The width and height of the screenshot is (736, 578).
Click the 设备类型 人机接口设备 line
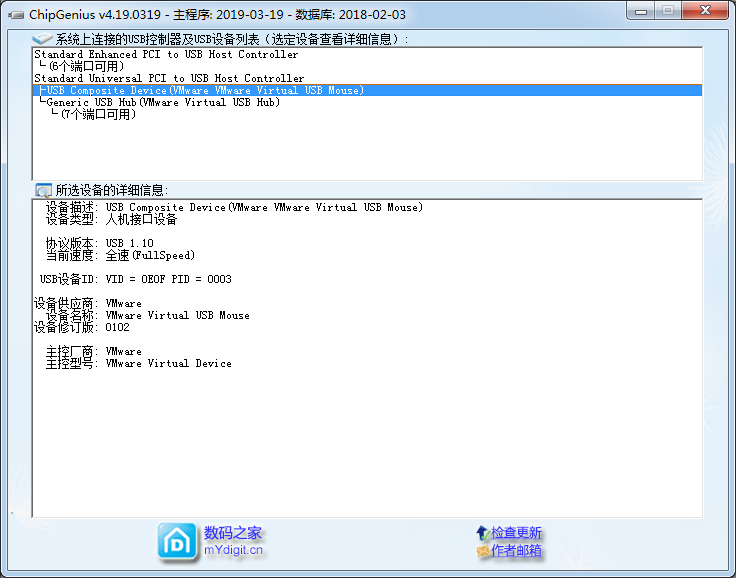(111, 219)
